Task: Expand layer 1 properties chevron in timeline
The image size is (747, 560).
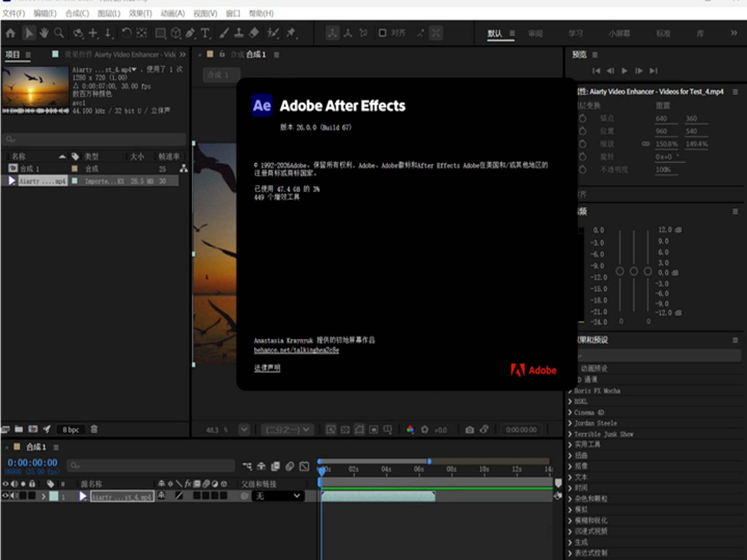Action: [43, 496]
